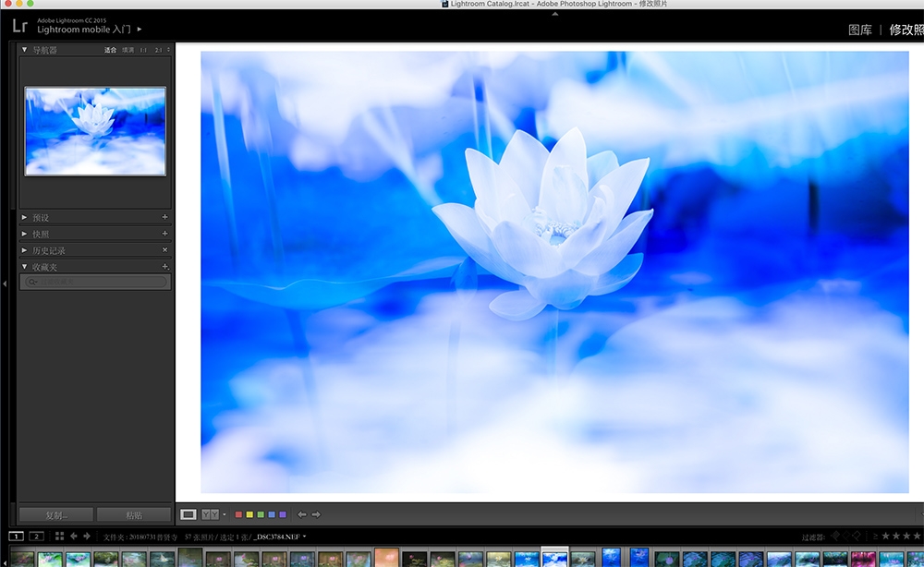924x567 pixels.
Task: Click the add preset plus icon
Action: point(165,218)
